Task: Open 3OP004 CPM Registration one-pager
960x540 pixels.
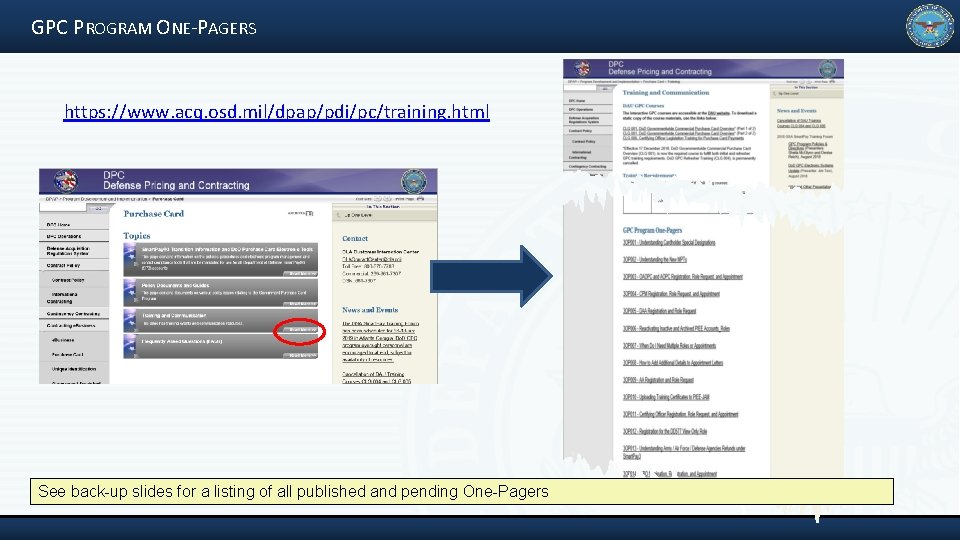Action: point(671,294)
